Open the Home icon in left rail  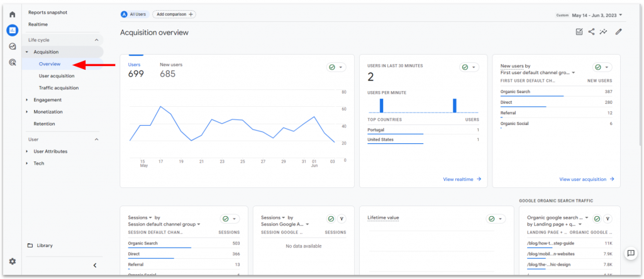[x=12, y=14]
